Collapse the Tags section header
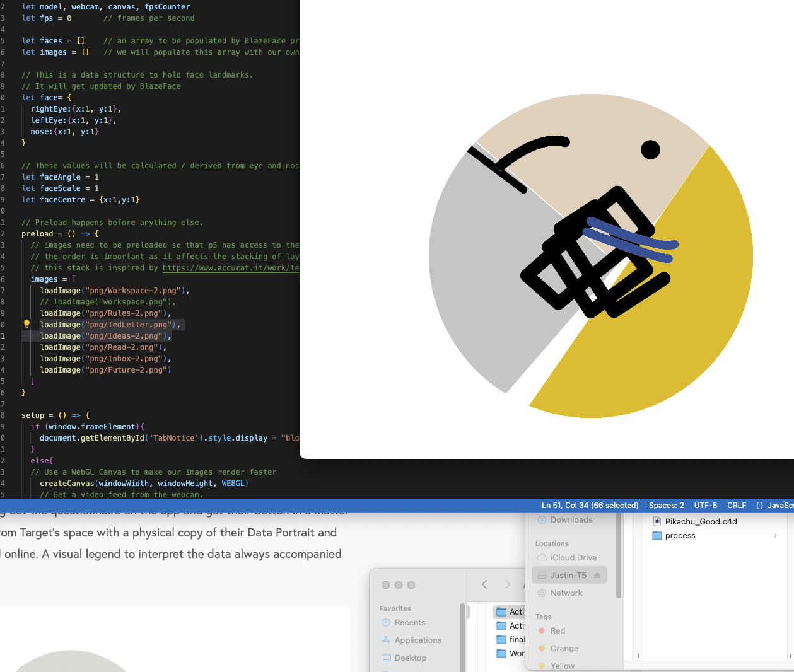 (x=543, y=616)
